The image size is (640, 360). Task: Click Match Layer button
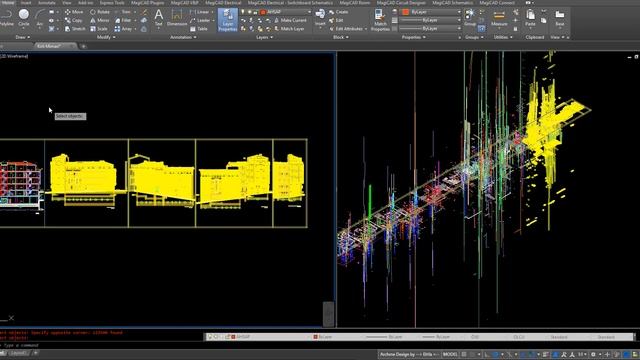coord(289,29)
